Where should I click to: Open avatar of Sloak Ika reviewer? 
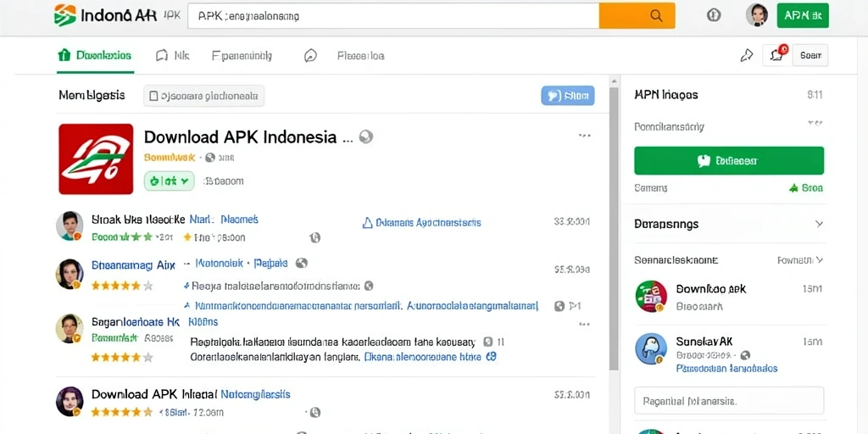pos(70,225)
